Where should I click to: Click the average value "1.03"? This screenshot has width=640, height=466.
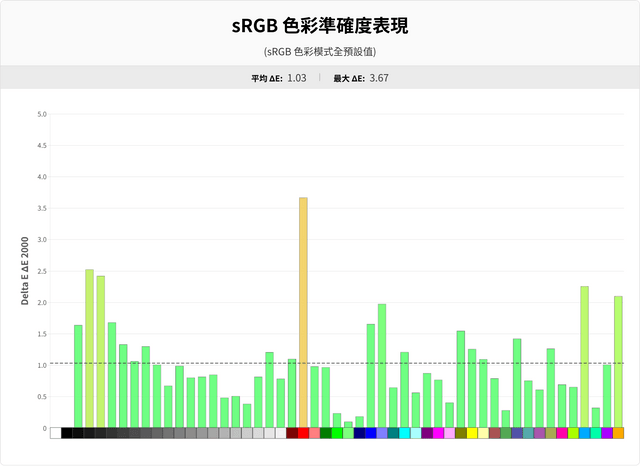click(297, 78)
